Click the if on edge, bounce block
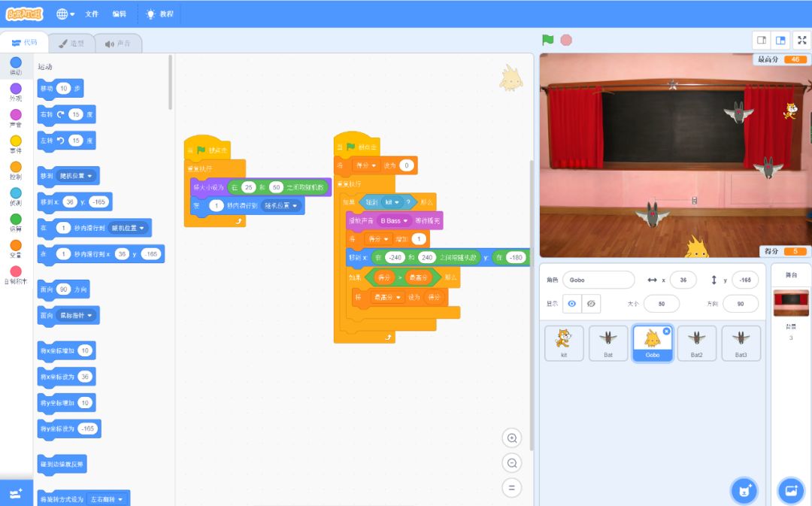Image resolution: width=812 pixels, height=506 pixels. pyautogui.click(x=62, y=464)
